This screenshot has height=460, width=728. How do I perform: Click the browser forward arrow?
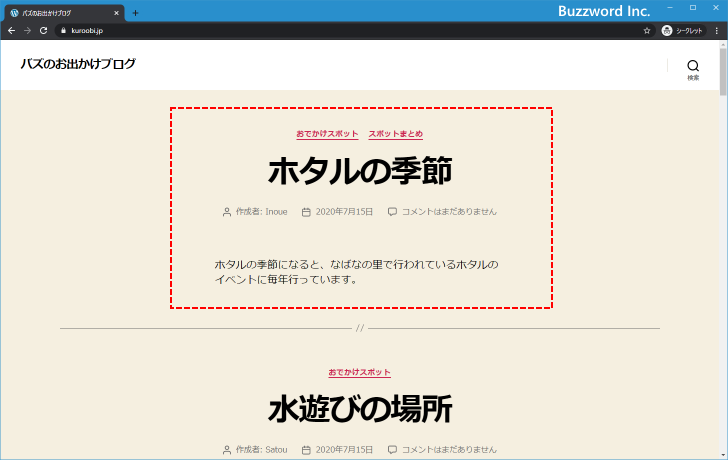[x=27, y=31]
